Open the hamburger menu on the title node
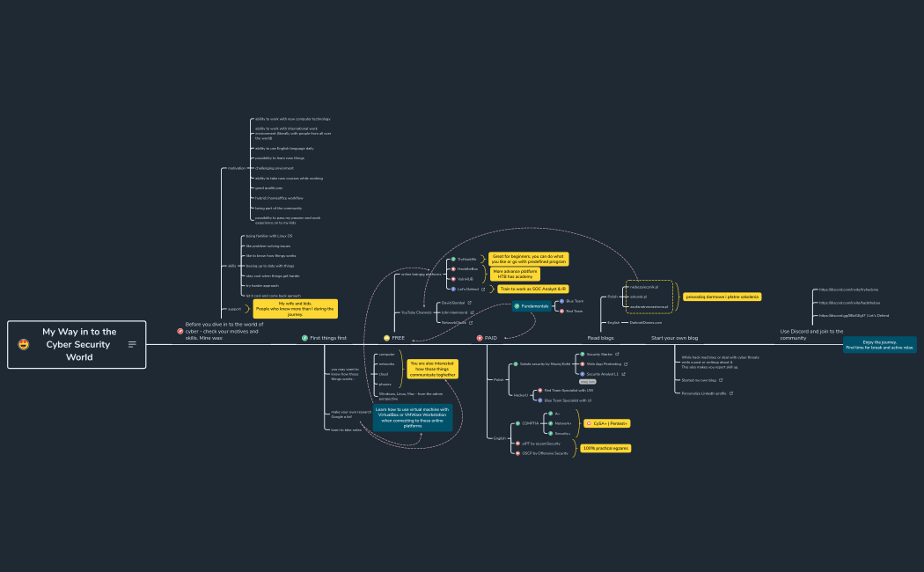Viewport: 924px width, 572px height. click(132, 344)
